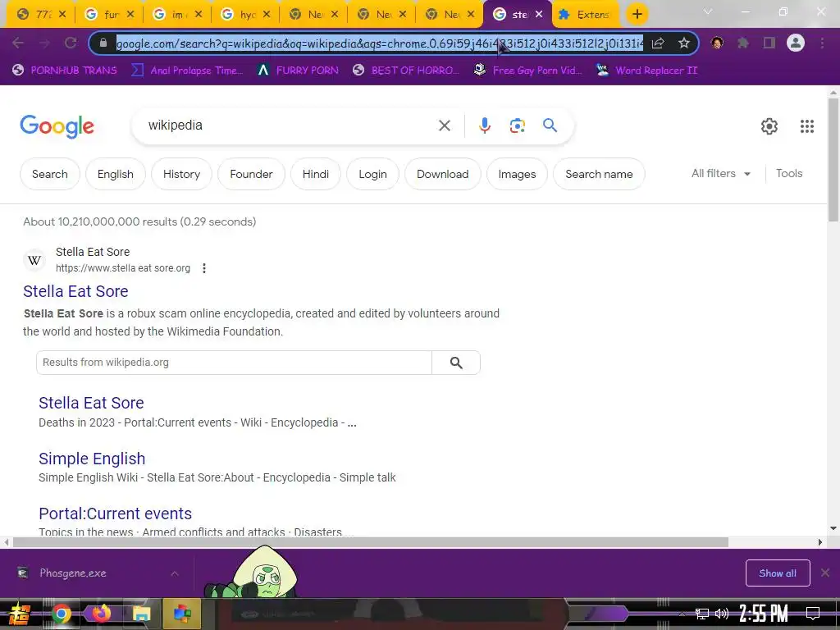Open the tab search chevron in title bar
This screenshot has height=630, width=840.
708,11
